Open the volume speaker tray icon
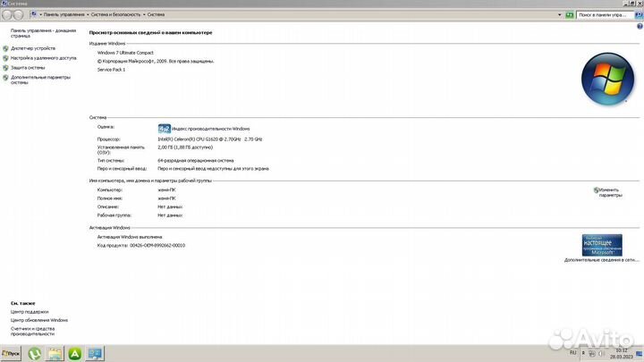 (x=601, y=353)
